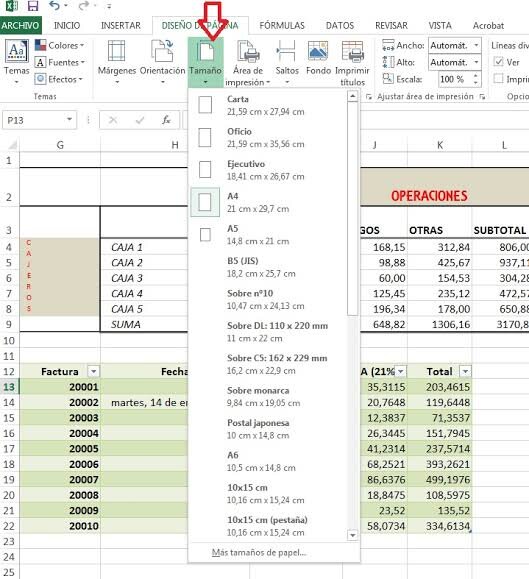Expand the Alto height Automát. dropdown
This screenshot has height=579, width=529.
pyautogui.click(x=476, y=62)
